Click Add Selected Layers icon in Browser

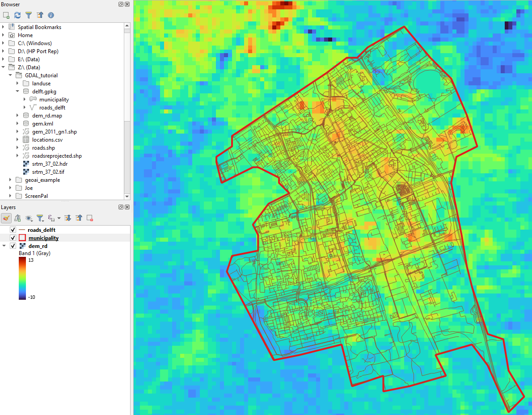pos(6,15)
